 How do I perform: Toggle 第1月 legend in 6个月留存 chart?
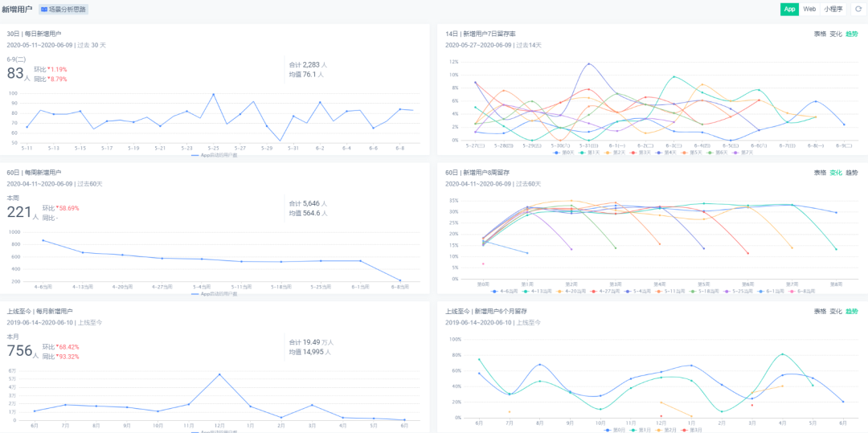tap(640, 431)
